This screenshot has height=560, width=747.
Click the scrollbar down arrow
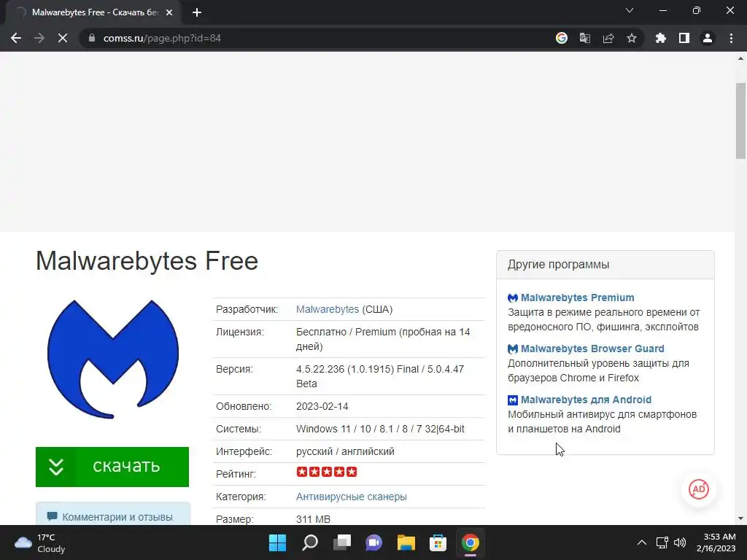point(740,518)
